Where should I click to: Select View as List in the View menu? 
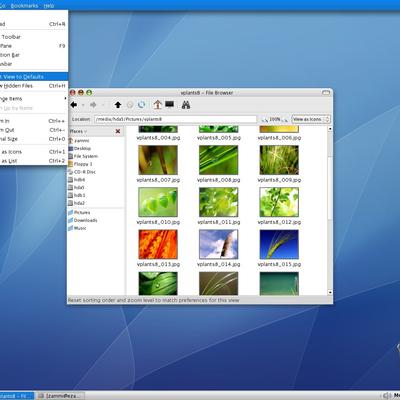pyautogui.click(x=33, y=161)
